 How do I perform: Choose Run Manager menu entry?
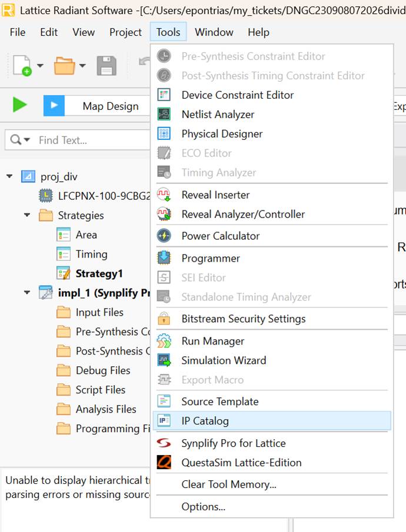coord(272,340)
